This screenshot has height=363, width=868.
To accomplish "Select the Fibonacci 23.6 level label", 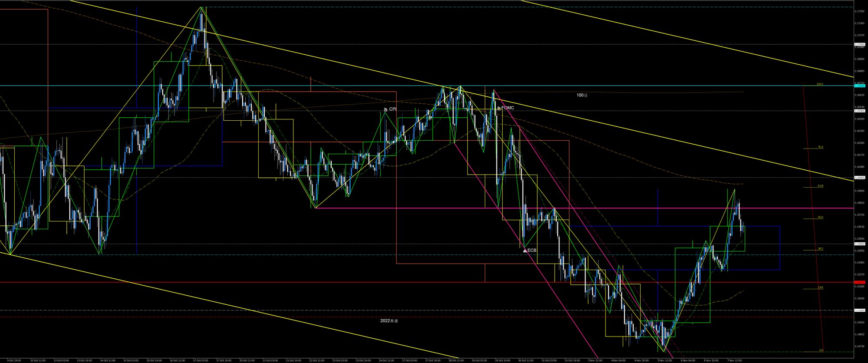I will tap(820, 287).
